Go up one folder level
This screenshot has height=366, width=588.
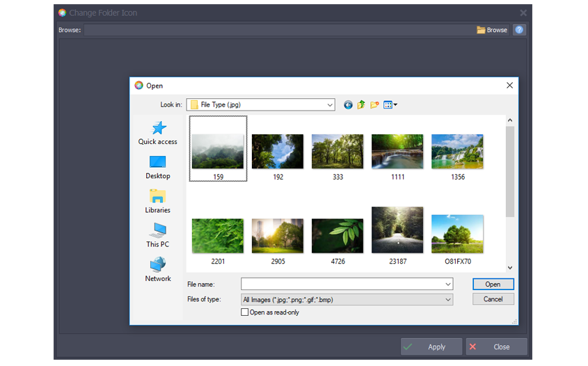361,105
